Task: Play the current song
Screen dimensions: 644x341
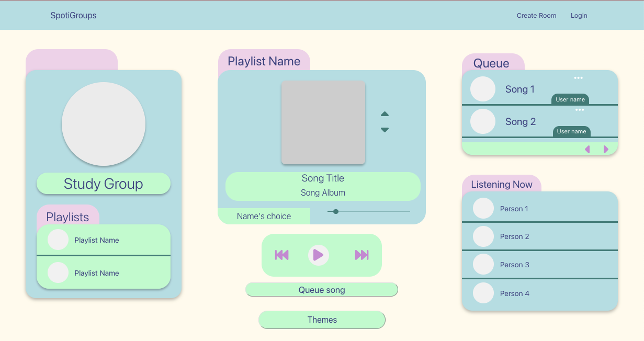Action: pos(318,255)
